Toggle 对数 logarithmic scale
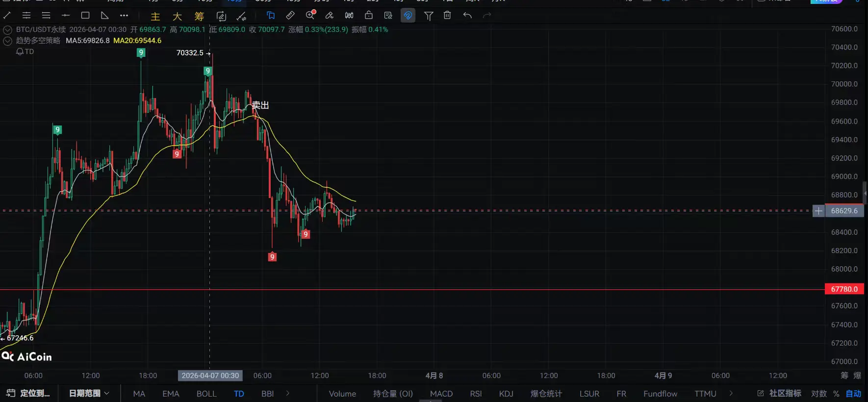The image size is (868, 402). (818, 394)
